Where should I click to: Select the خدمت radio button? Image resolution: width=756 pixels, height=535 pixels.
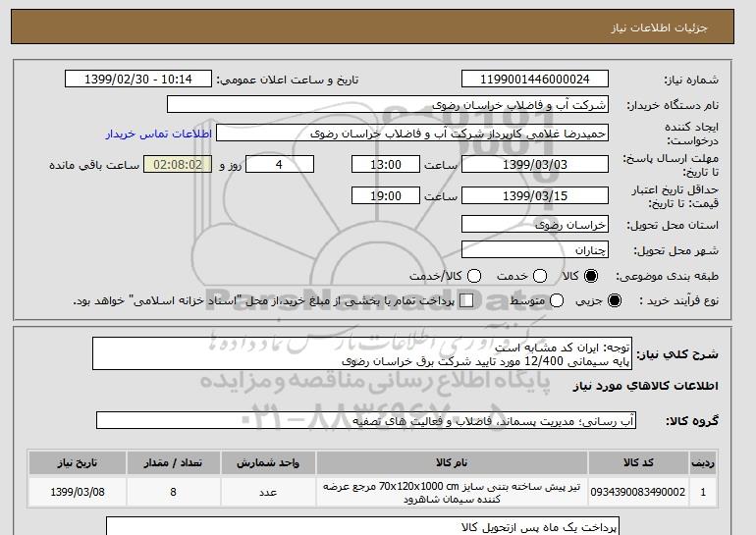point(540,276)
